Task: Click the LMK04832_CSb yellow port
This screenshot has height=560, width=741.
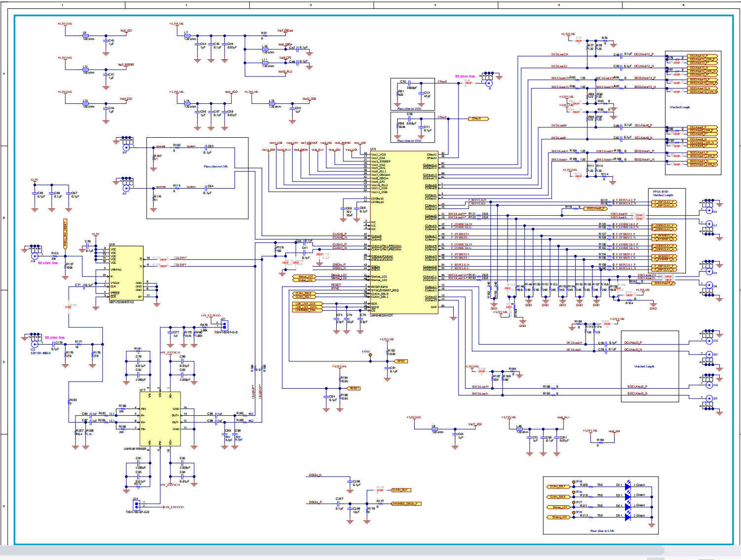Action: (307, 310)
